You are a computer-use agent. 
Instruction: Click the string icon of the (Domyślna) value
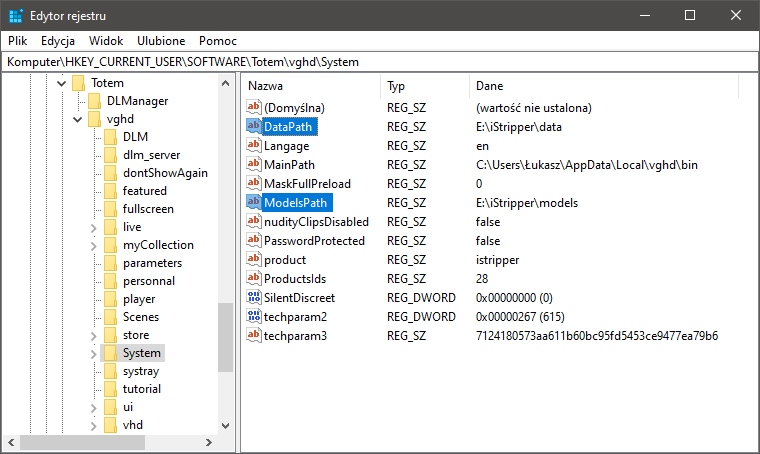pyautogui.click(x=253, y=108)
